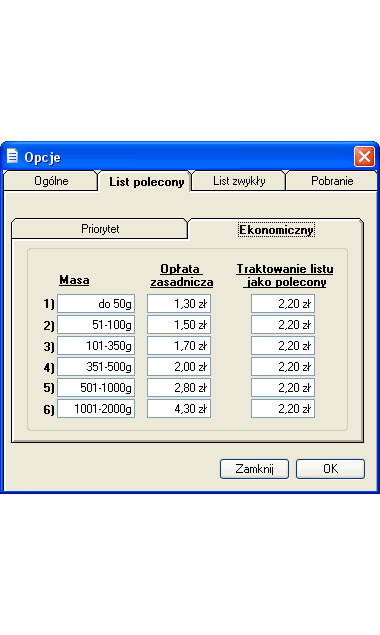
Task: Focus the 1,70 zł base fee field
Action: [x=179, y=346]
